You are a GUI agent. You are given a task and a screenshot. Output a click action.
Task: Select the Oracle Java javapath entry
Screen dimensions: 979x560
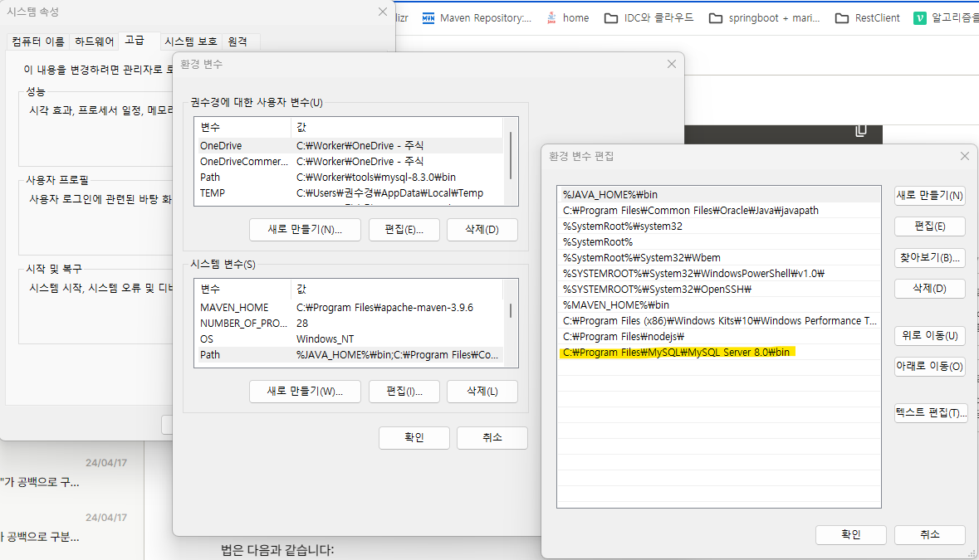[719, 210]
